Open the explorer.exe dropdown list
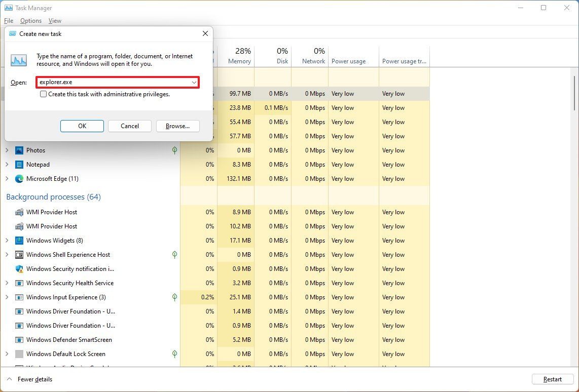 pyautogui.click(x=194, y=82)
